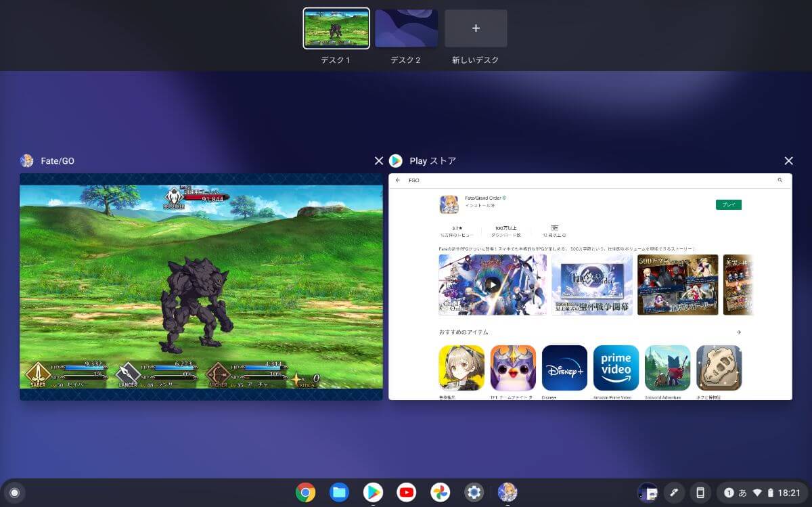Open the Botworld Adventure app icon
812x507 pixels.
[667, 368]
